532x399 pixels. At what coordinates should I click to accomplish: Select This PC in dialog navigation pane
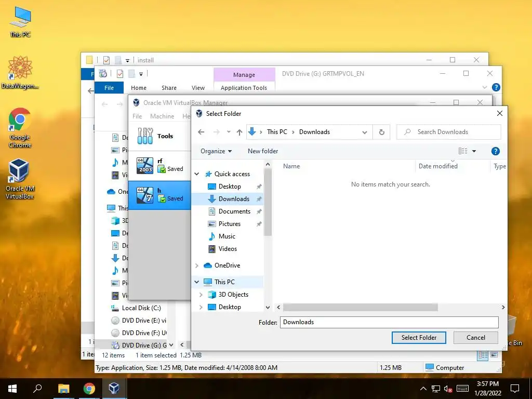[x=224, y=282]
